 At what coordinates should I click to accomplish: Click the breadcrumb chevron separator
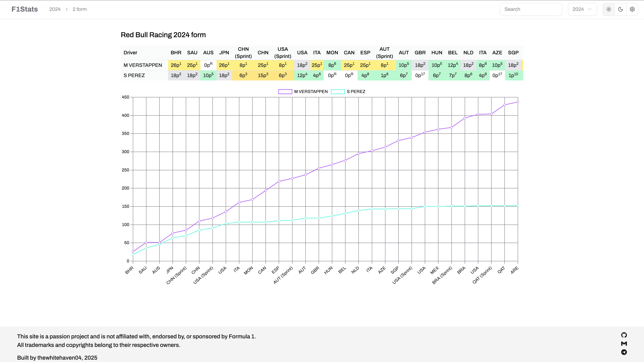(x=67, y=9)
